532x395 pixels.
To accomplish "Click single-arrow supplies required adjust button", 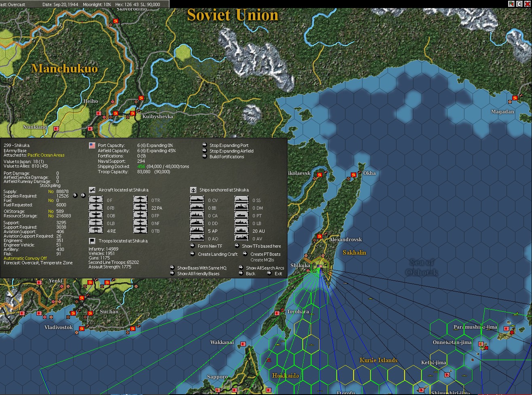I will (x=75, y=195).
